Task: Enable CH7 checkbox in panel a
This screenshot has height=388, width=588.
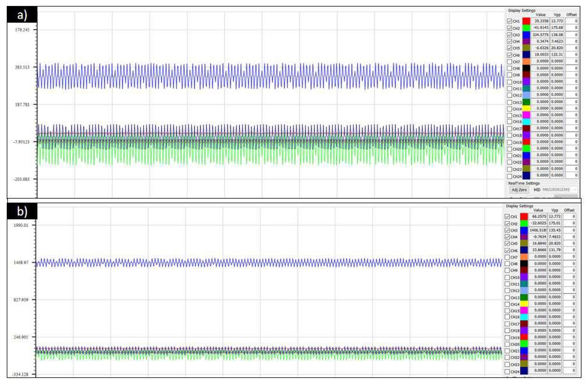Action: click(x=509, y=62)
